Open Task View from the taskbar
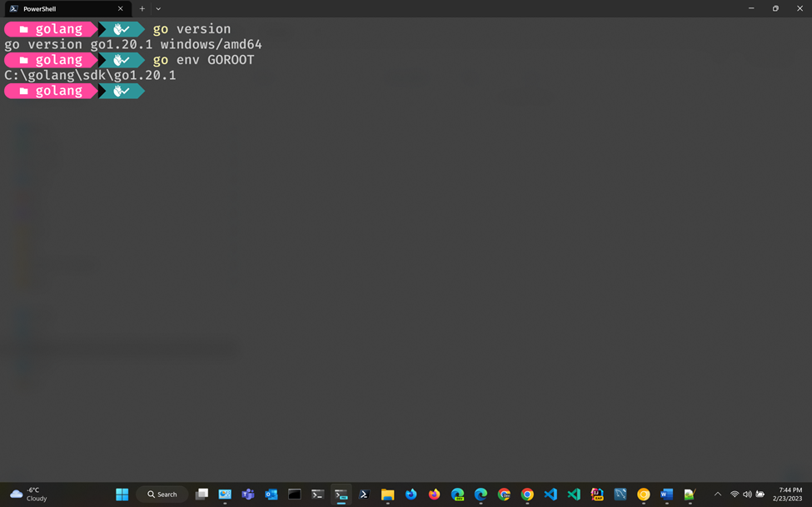812x507 pixels. tap(202, 494)
